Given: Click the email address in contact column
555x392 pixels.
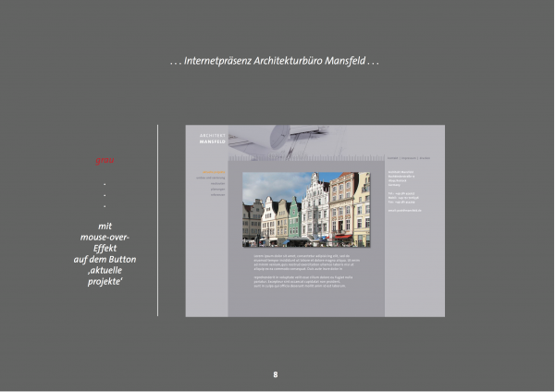Looking at the screenshot, I should pos(404,210).
